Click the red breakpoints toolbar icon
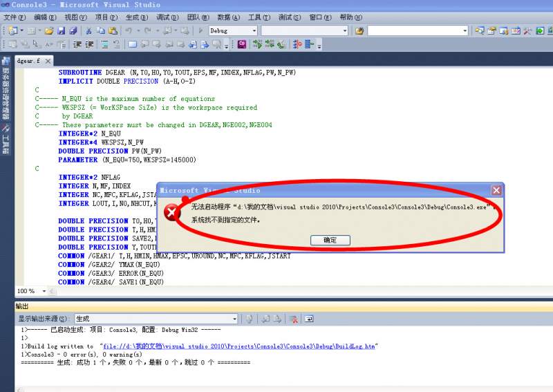Viewport: 553px width, 392px height. coord(297,44)
